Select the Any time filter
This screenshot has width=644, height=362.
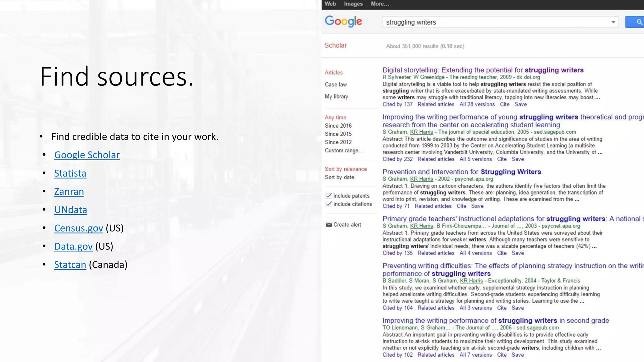point(336,118)
